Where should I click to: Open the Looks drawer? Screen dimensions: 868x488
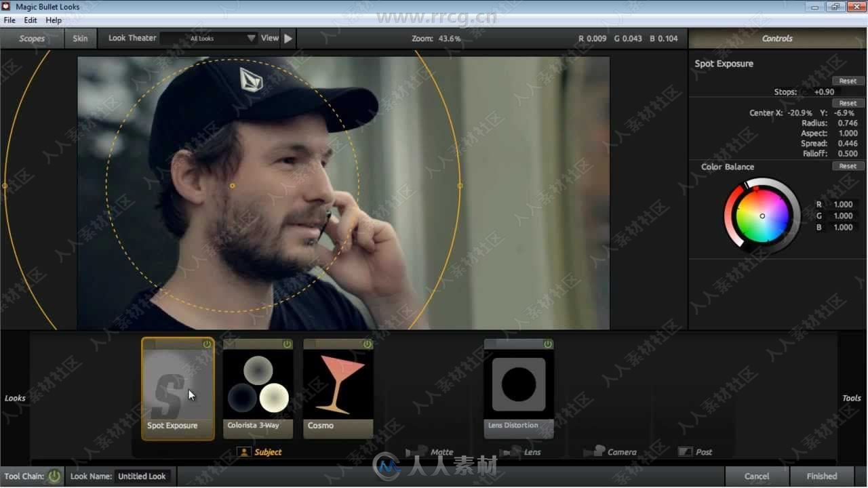[15, 399]
